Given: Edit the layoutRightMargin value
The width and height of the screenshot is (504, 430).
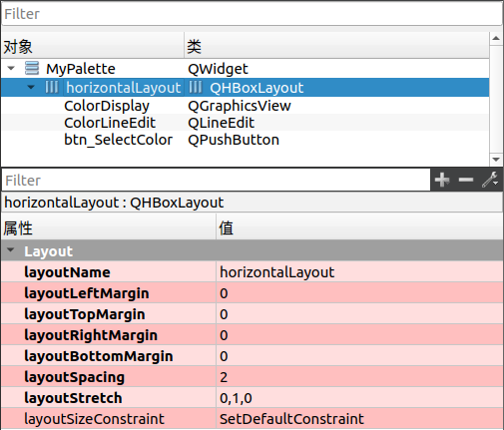Looking at the screenshot, I should pos(359,335).
